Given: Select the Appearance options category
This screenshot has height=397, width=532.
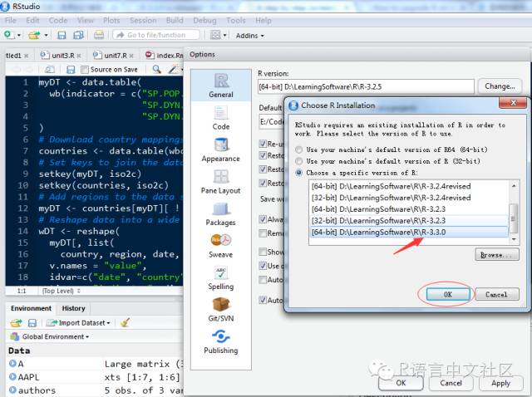Looking at the screenshot, I should [x=221, y=149].
